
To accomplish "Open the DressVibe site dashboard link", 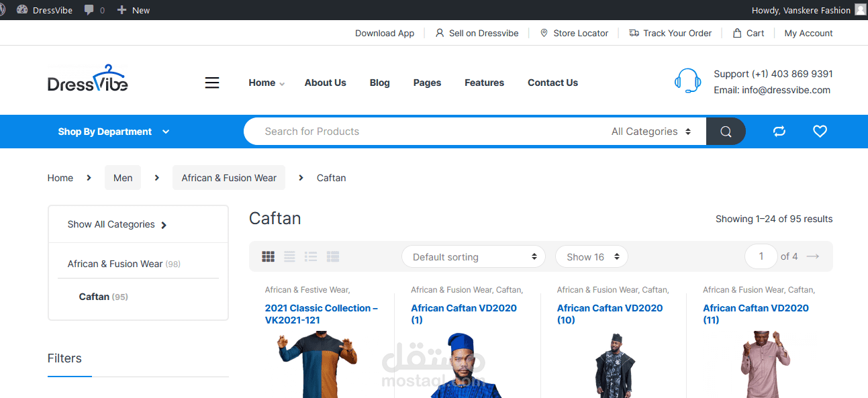I will point(44,10).
